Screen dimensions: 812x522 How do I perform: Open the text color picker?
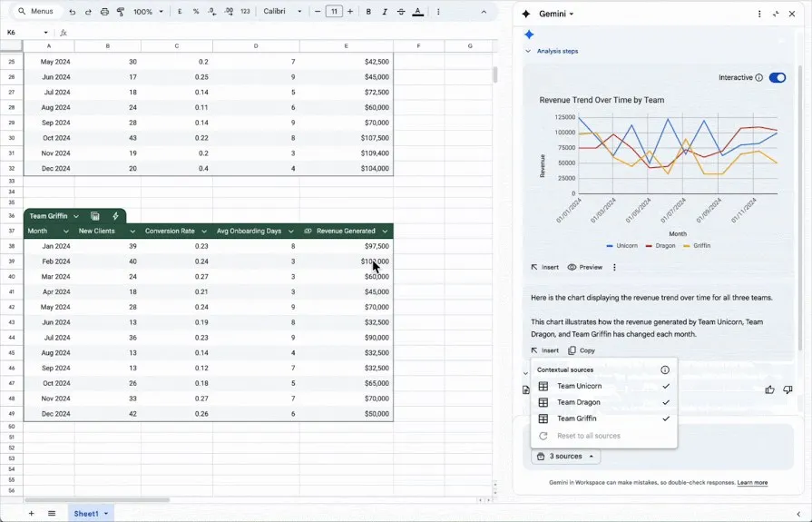418,12
